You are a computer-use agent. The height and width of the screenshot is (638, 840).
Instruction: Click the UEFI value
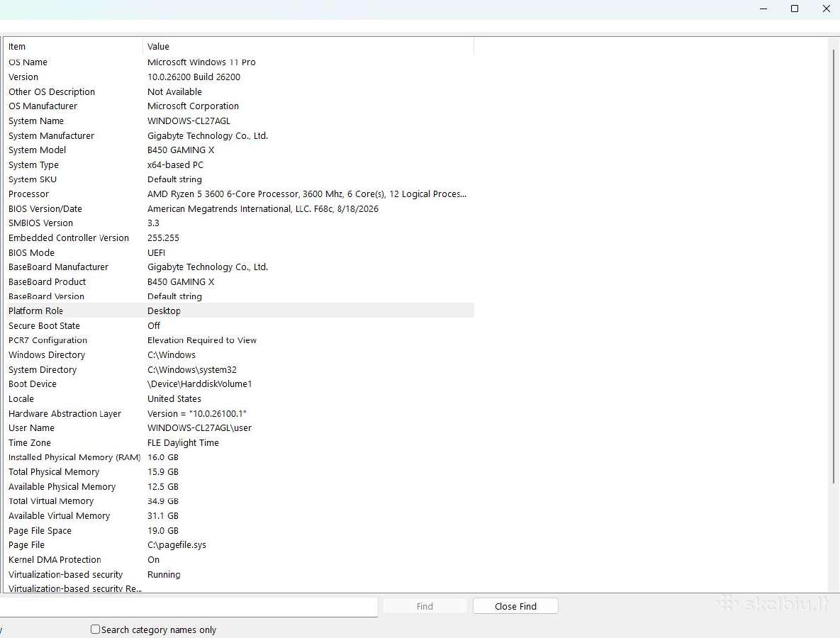tap(157, 252)
